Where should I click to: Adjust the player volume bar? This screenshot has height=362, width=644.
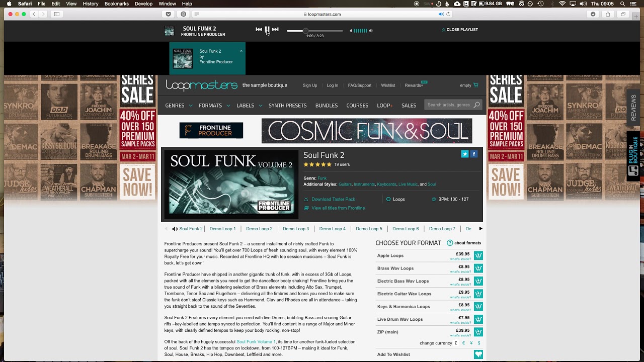(x=360, y=31)
